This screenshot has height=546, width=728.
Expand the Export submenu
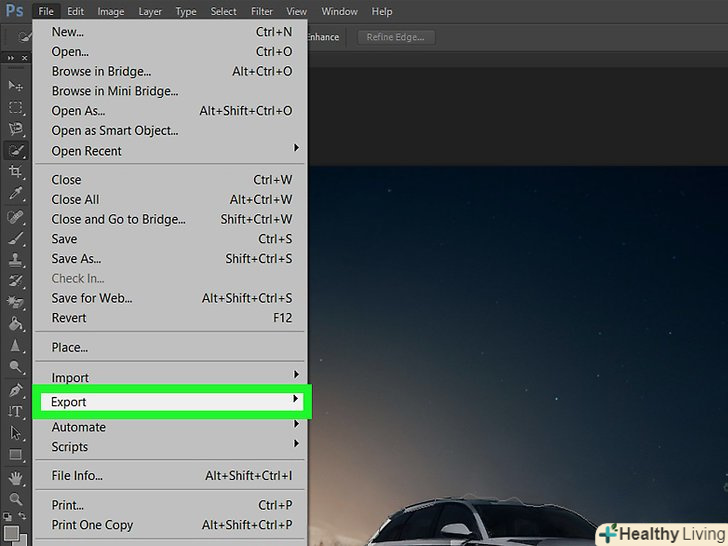172,402
